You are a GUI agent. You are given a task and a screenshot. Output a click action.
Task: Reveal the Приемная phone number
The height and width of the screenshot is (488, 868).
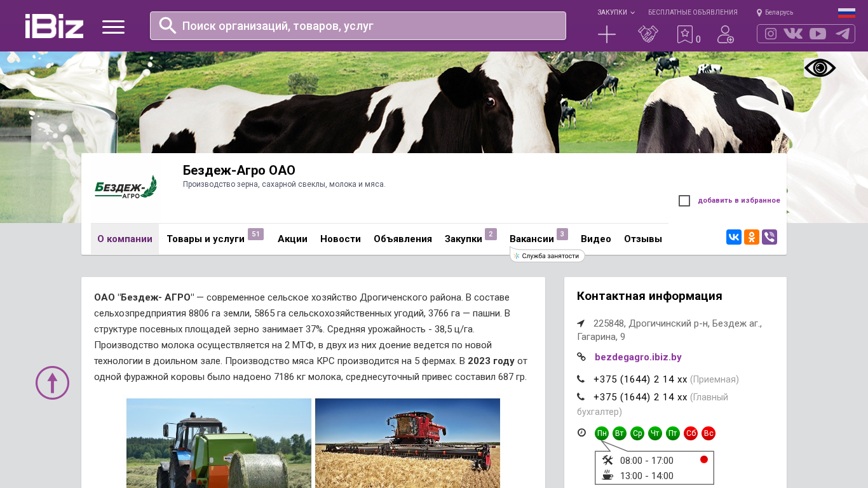point(641,379)
